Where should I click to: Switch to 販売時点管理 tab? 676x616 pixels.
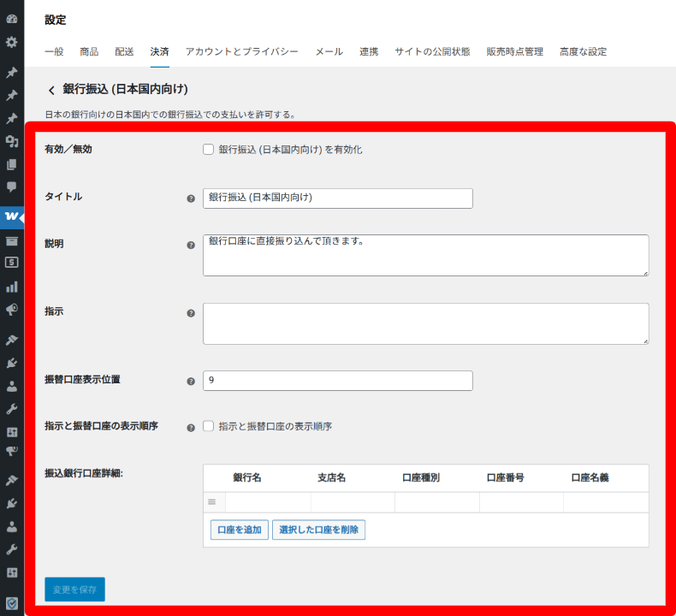pos(515,51)
